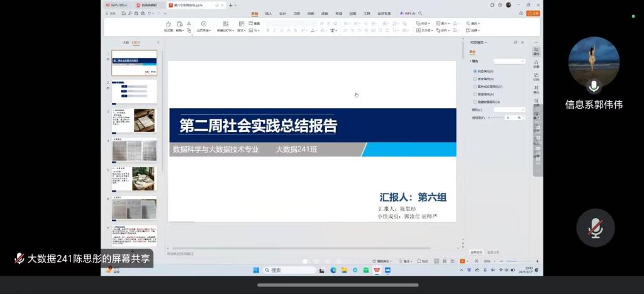Collapse the slide thumbnail panel
Screen dimensions: 644x294
158,43
